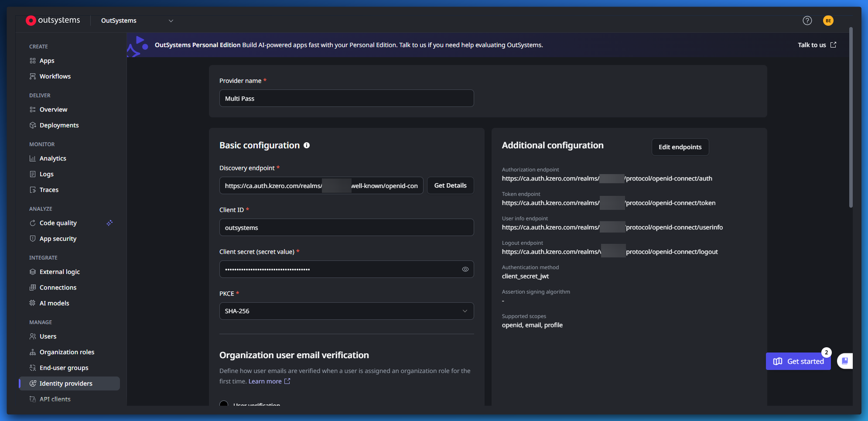Click the Learn more external link icon
Screen dimensions: 868x421
[x=287, y=381]
